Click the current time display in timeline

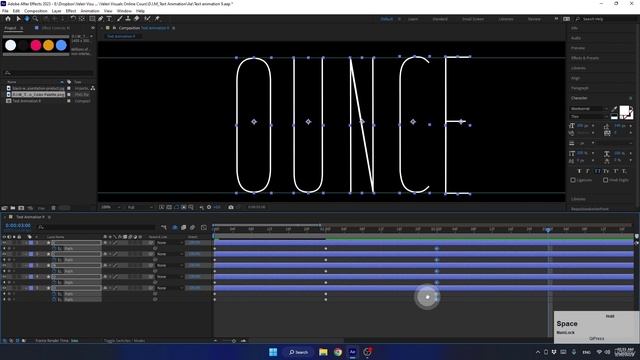coord(18,226)
